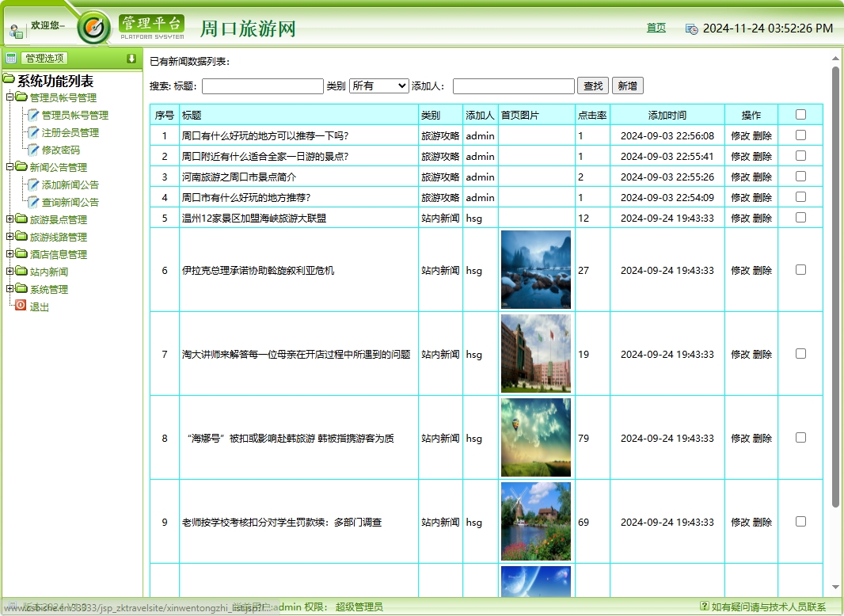Toggle the select-all checkbox in table header
The height and width of the screenshot is (616, 844).
pyautogui.click(x=800, y=114)
